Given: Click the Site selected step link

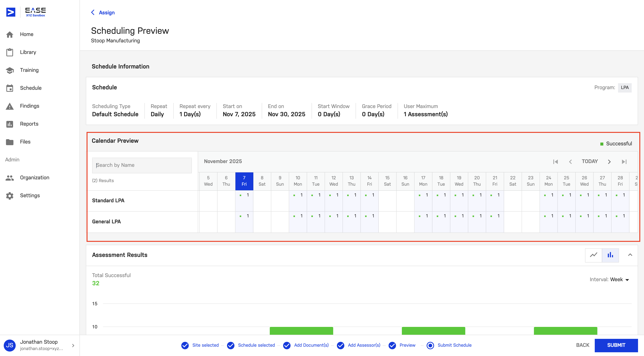Looking at the screenshot, I should point(206,345).
